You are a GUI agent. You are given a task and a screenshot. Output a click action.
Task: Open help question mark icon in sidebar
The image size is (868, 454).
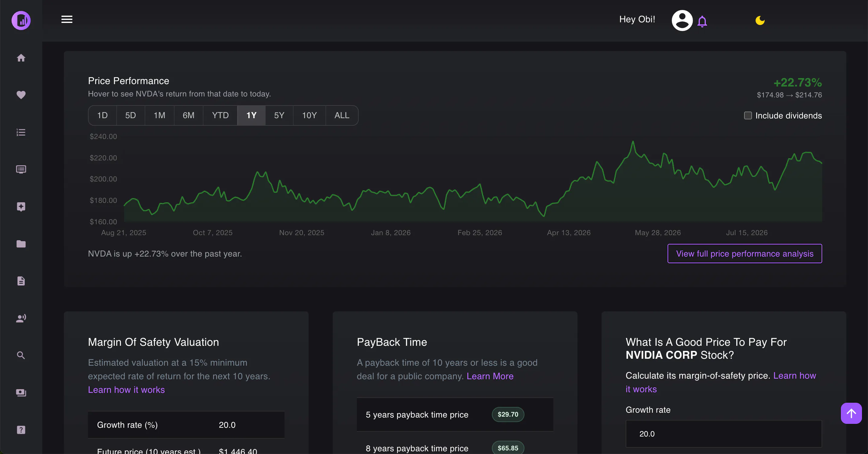point(21,430)
